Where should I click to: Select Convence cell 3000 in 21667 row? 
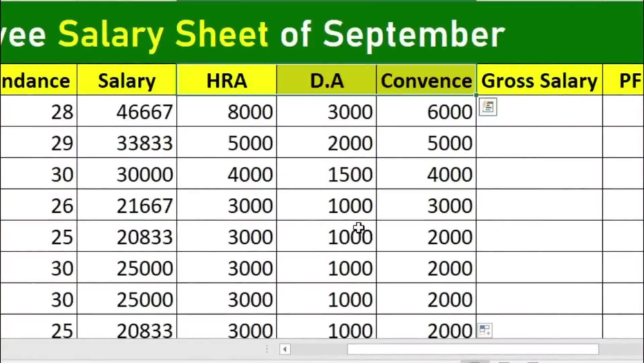(x=426, y=205)
